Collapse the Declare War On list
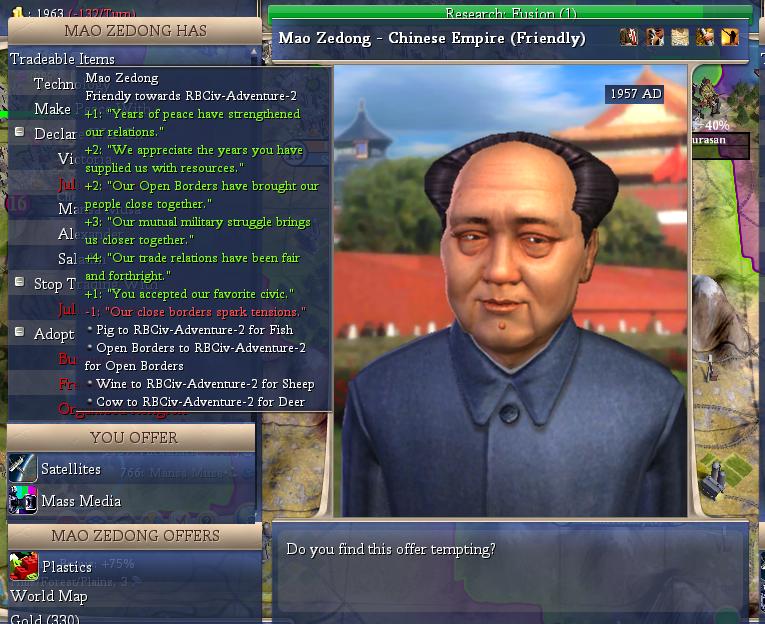The width and height of the screenshot is (765, 624). [20, 132]
